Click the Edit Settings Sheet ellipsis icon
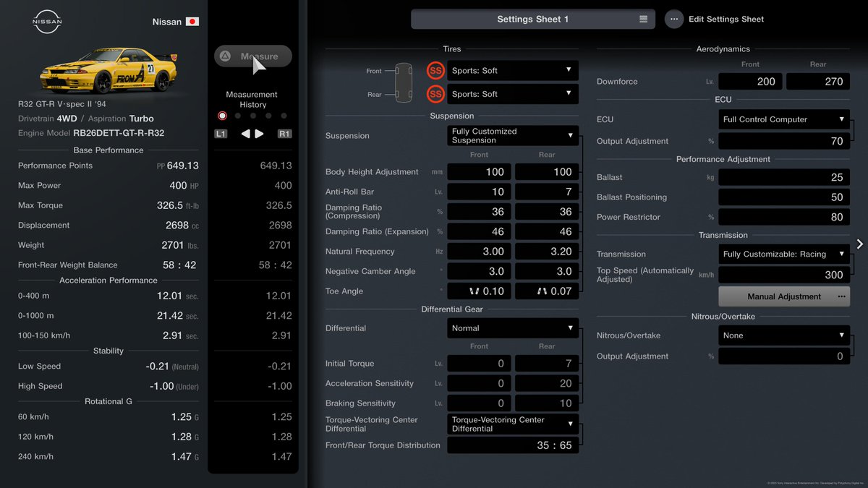The image size is (868, 488). [x=674, y=20]
